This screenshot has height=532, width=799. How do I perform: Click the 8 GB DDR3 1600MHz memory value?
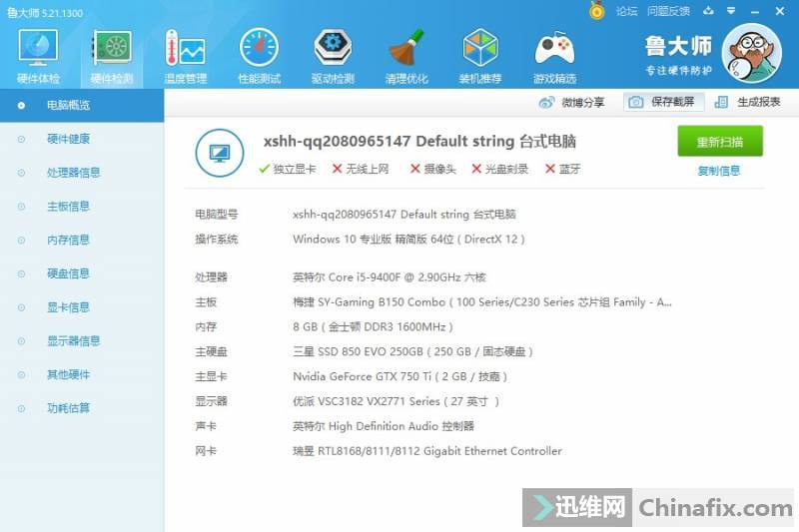point(373,326)
